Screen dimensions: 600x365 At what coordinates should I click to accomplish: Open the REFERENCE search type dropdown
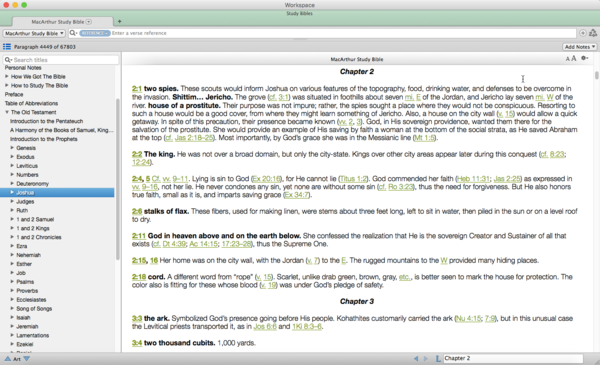pos(95,33)
